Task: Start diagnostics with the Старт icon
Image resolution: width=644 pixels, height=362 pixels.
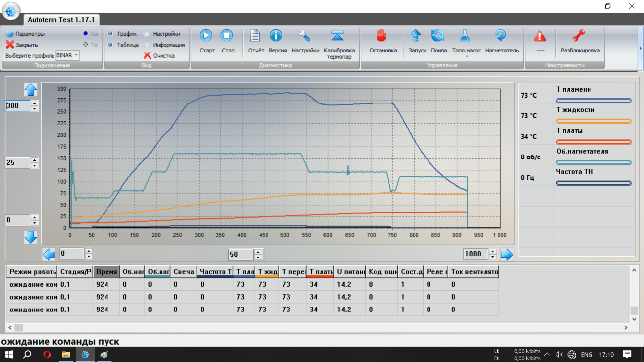Action: 206,35
